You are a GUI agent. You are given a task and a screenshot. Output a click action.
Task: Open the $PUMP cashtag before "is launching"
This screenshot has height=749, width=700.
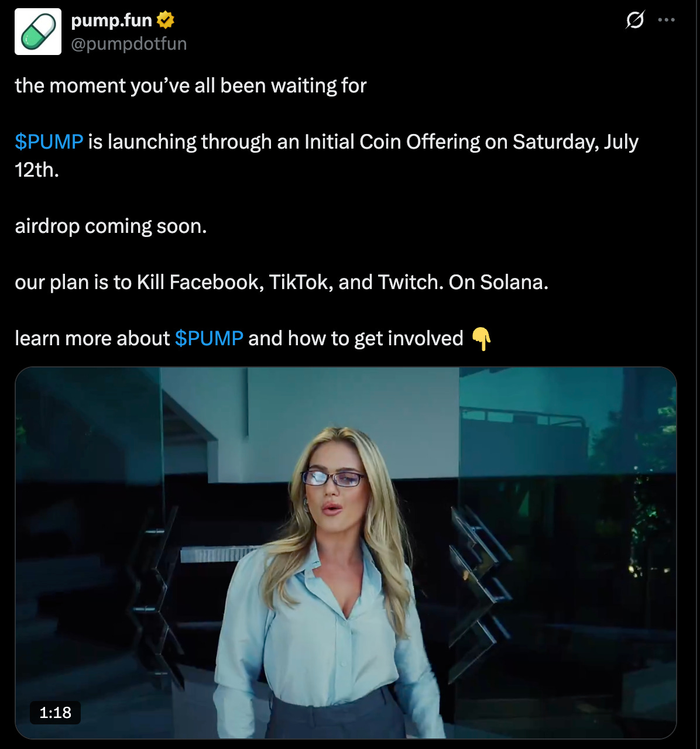49,142
